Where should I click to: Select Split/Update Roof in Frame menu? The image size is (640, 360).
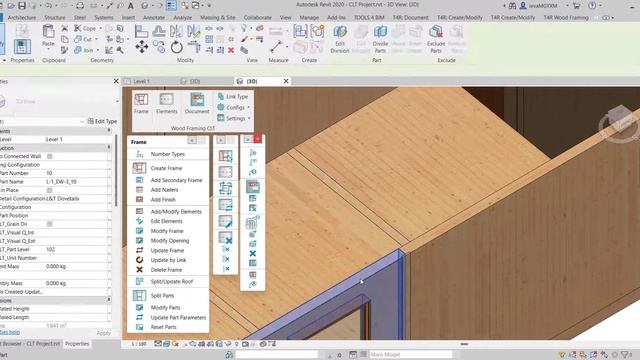pyautogui.click(x=171, y=282)
